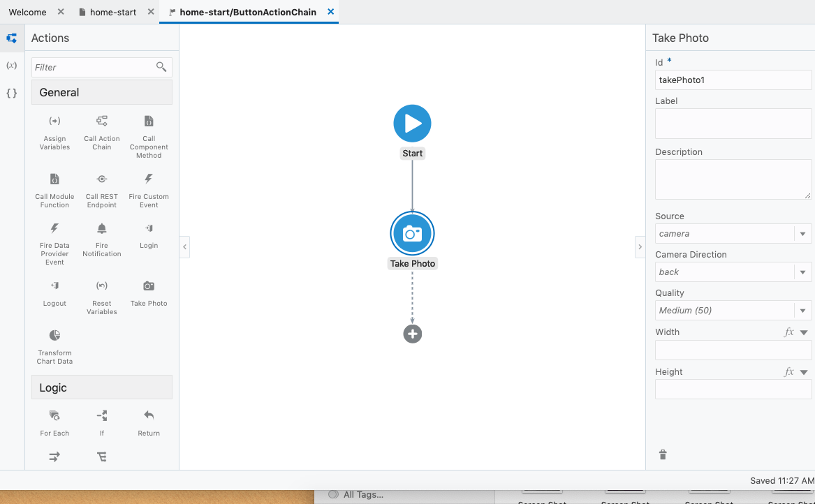Collapse the right properties panel
Image resolution: width=815 pixels, height=504 pixels.
[640, 247]
